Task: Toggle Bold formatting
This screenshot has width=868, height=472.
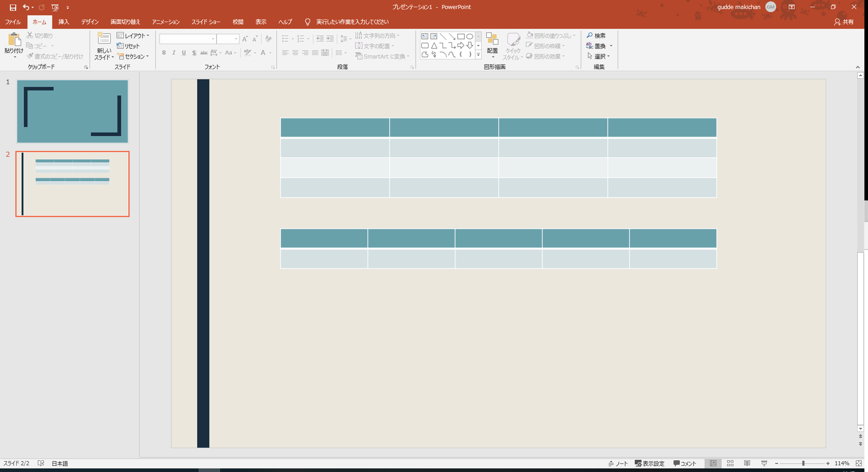Action: coord(164,53)
